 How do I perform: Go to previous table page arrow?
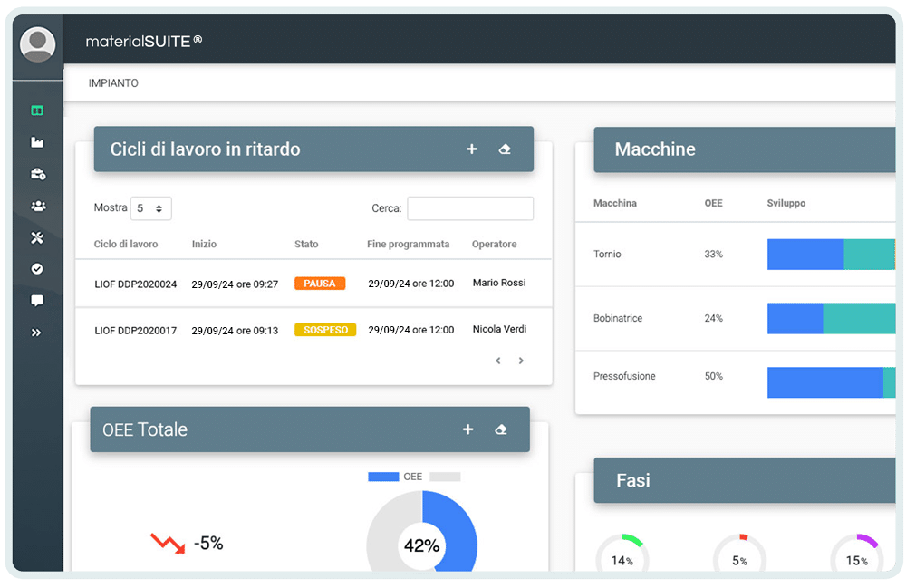click(x=497, y=361)
